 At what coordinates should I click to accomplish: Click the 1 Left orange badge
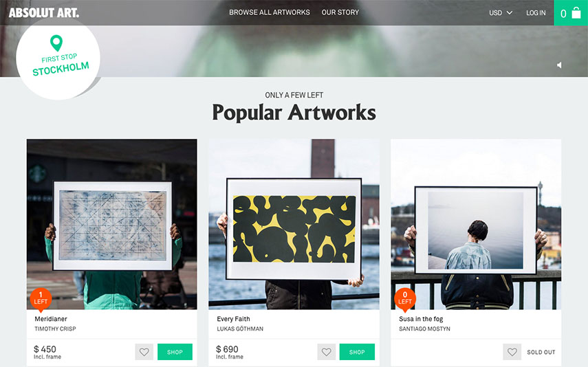[41, 300]
